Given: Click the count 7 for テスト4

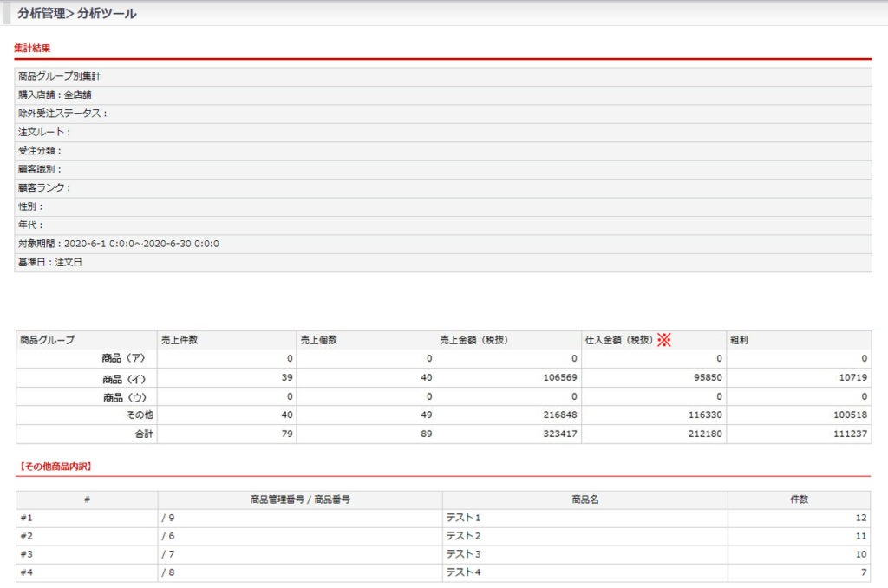Looking at the screenshot, I should click(865, 572).
